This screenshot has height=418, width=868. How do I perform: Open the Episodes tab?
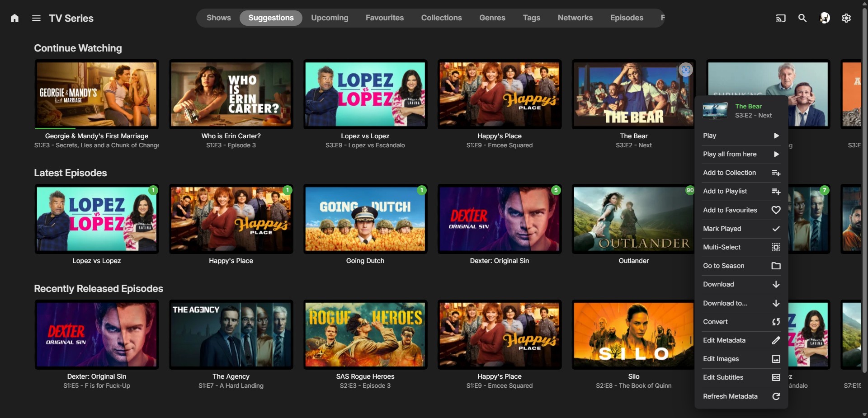pos(627,18)
